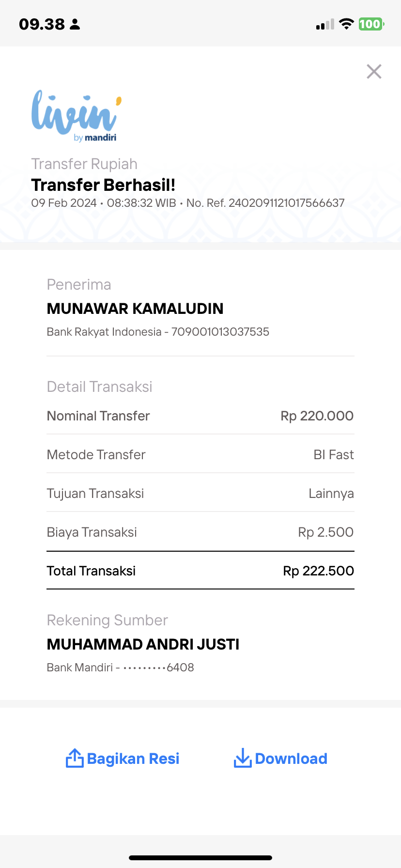401x868 pixels.
Task: Tap Total Transaksi Rp 222.500 amount
Action: click(x=319, y=571)
